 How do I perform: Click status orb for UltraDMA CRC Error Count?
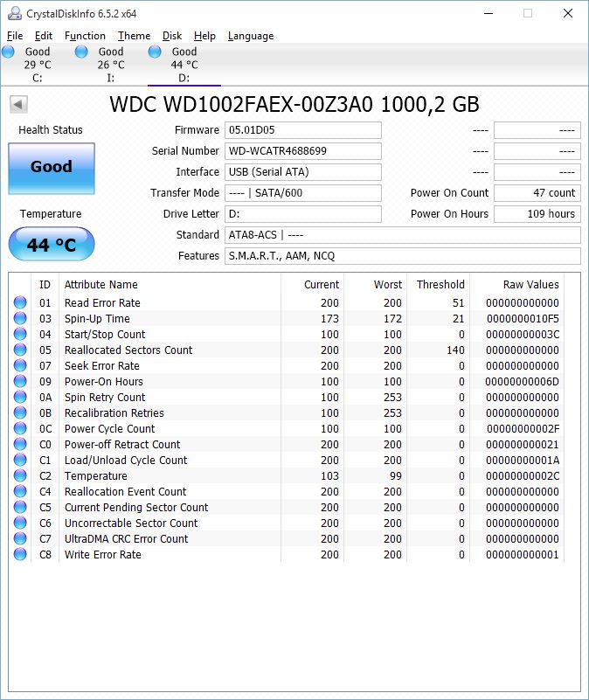pyautogui.click(x=20, y=539)
